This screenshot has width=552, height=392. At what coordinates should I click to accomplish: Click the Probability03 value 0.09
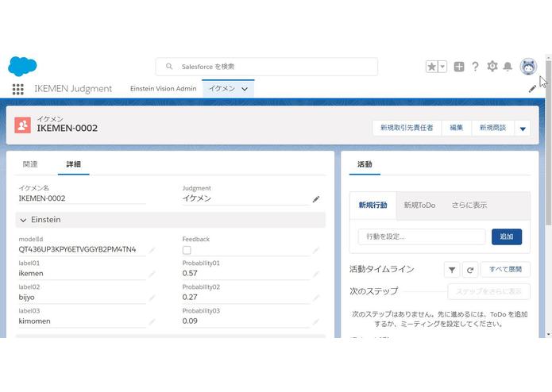(190, 321)
